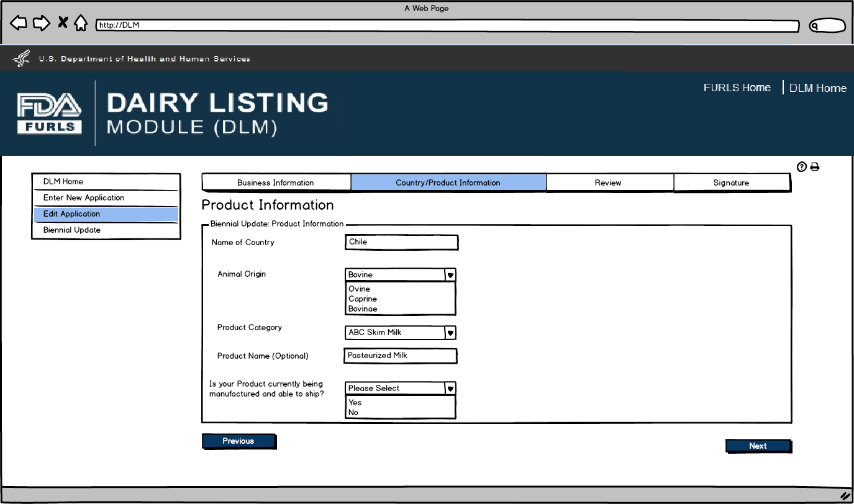Screen dimensions: 854x504
Task: Open the Review tab
Action: click(x=608, y=182)
